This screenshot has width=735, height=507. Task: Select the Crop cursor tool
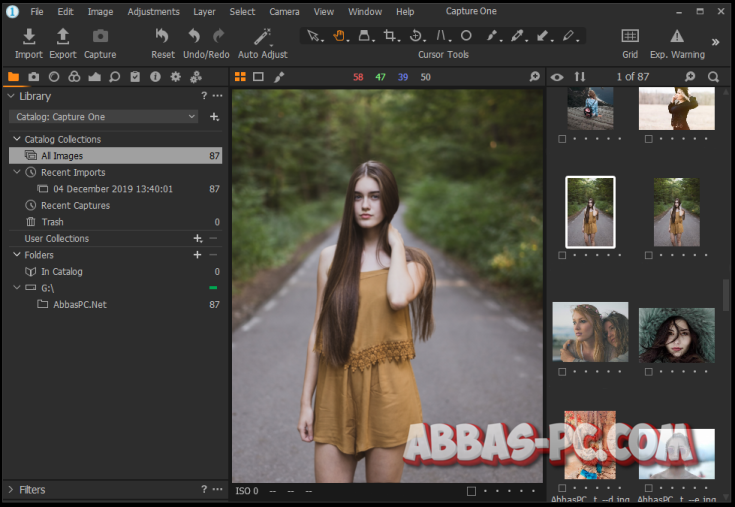[391, 36]
